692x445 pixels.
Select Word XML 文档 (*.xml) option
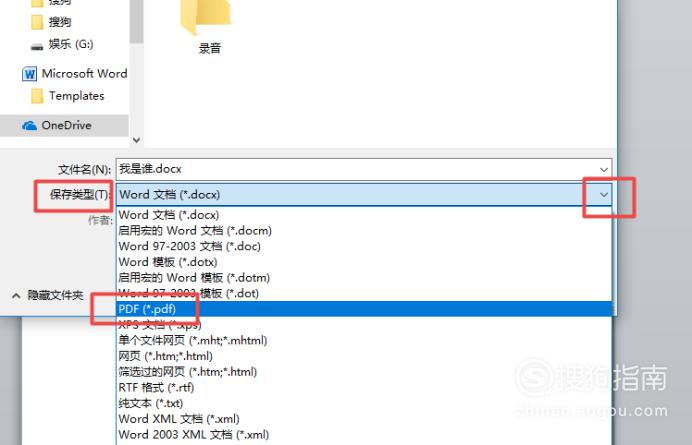[364, 419]
